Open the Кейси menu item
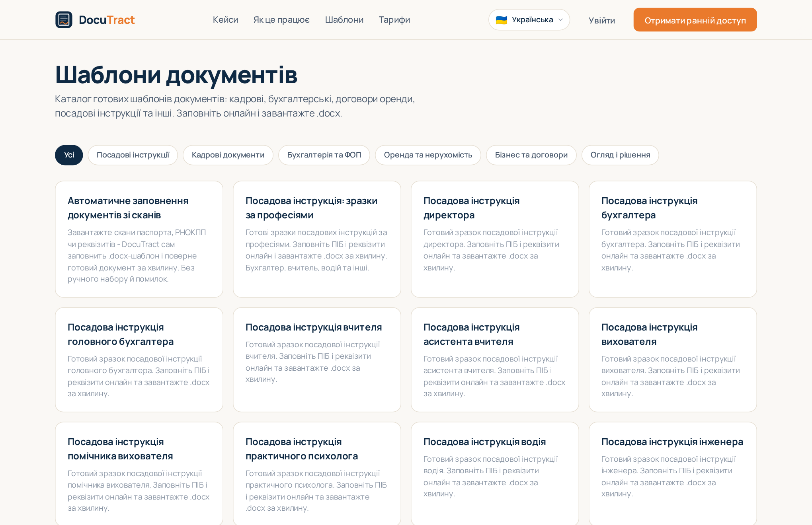Image resolution: width=812 pixels, height=525 pixels. click(225, 20)
